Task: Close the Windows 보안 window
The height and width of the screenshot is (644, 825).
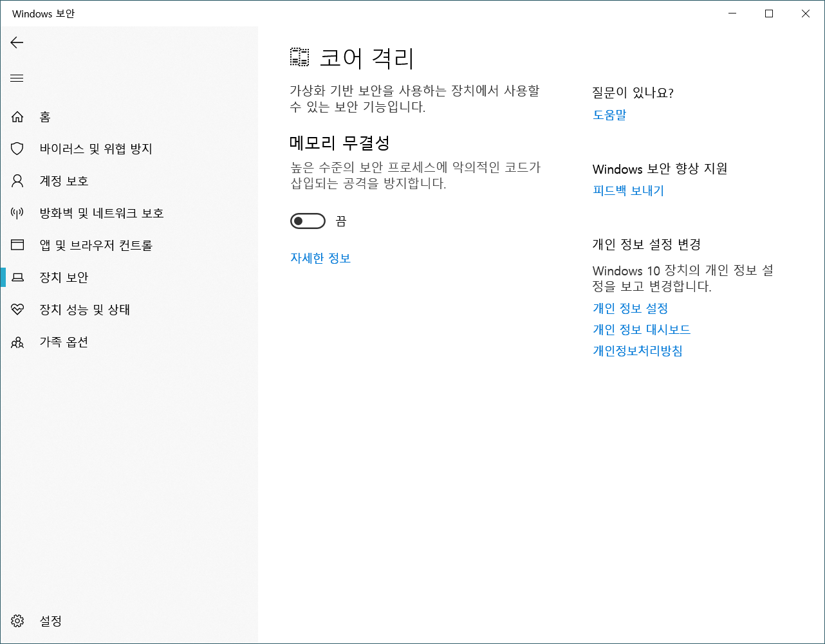Action: click(x=806, y=14)
